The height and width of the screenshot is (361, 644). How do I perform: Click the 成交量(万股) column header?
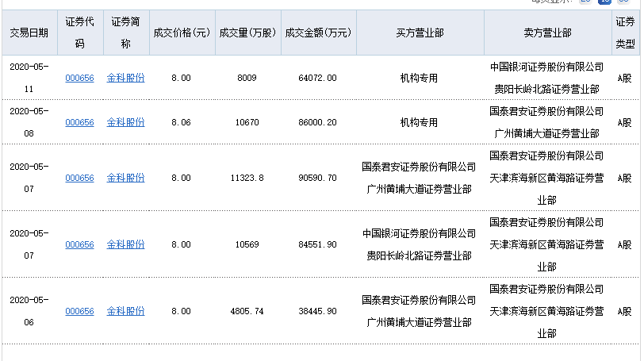pyautogui.click(x=247, y=33)
